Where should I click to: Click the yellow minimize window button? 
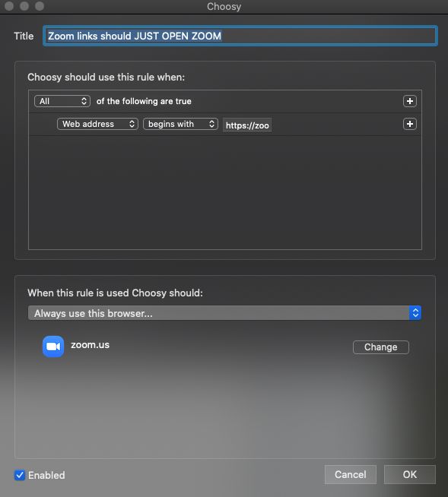24,6
